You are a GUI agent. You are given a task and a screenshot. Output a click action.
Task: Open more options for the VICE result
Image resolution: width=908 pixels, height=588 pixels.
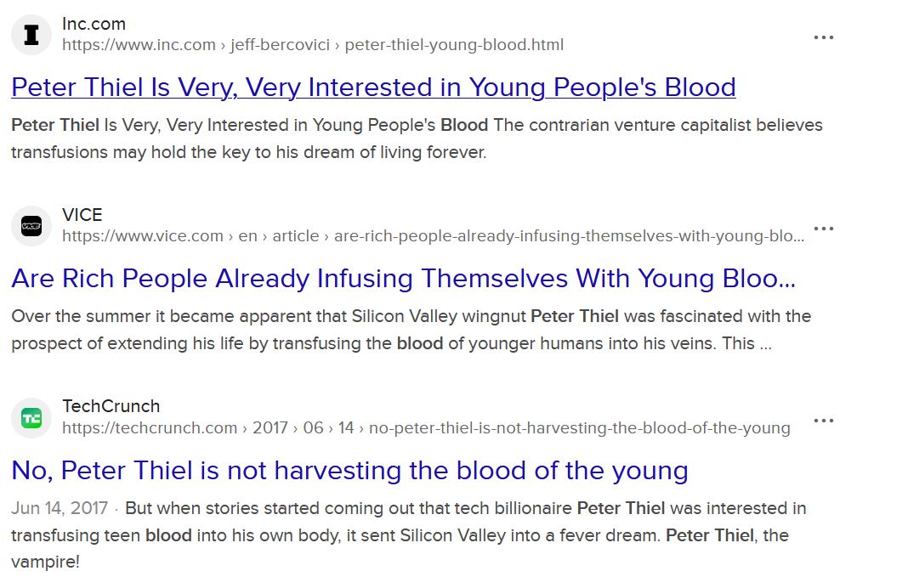823,229
